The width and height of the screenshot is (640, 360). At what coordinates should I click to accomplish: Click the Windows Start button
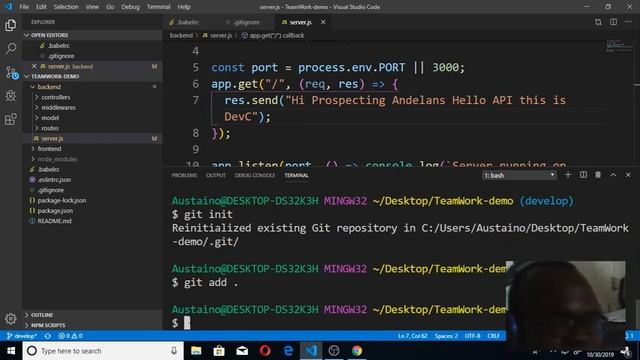11,351
